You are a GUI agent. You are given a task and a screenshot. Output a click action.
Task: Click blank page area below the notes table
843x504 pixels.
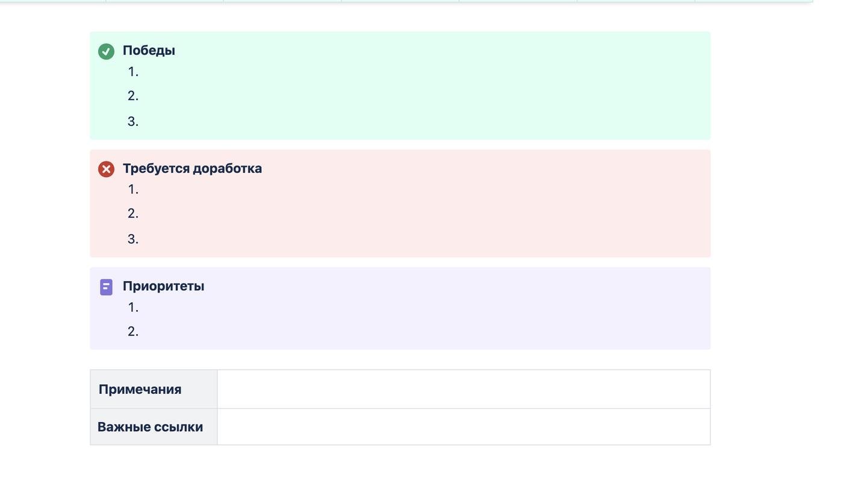coord(400,476)
